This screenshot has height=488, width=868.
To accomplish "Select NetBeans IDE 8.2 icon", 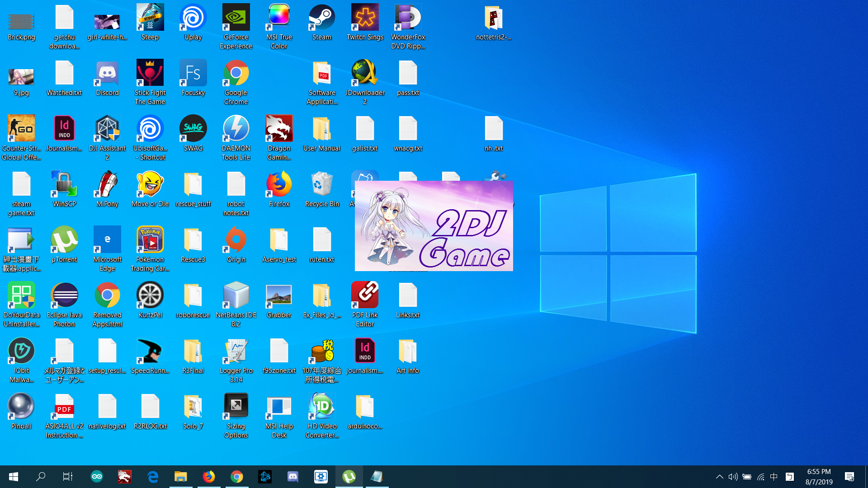I will click(236, 305).
